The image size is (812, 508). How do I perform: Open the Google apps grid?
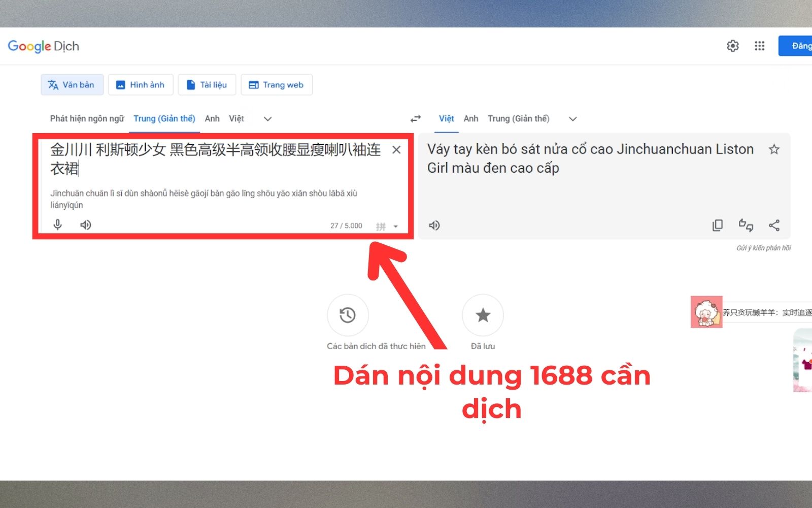point(759,46)
